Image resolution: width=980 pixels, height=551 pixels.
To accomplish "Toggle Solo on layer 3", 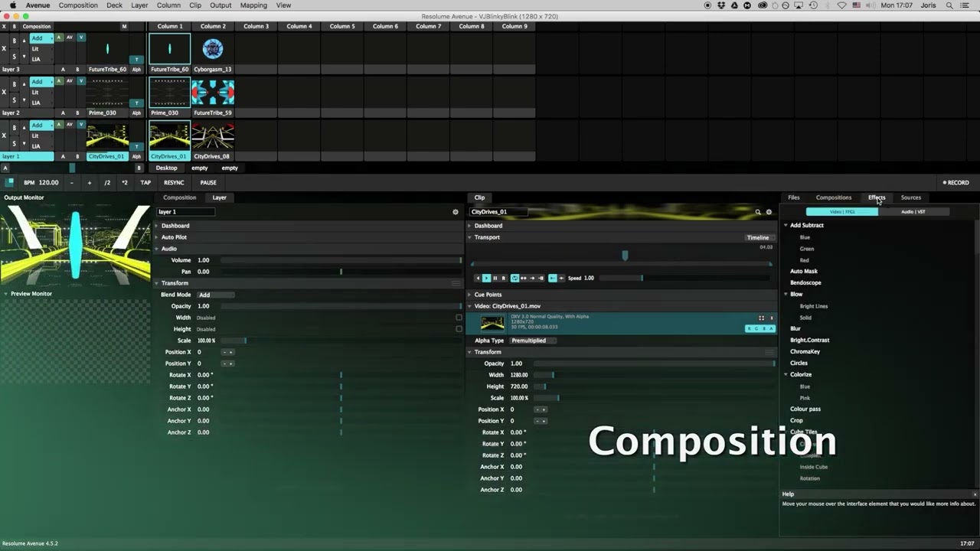I will point(14,57).
